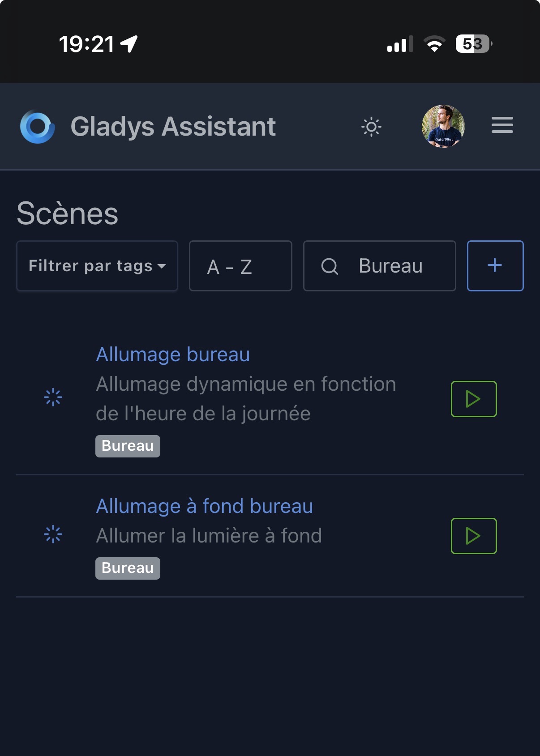
Task: Run the Allumage bureau scene
Action: pos(473,399)
